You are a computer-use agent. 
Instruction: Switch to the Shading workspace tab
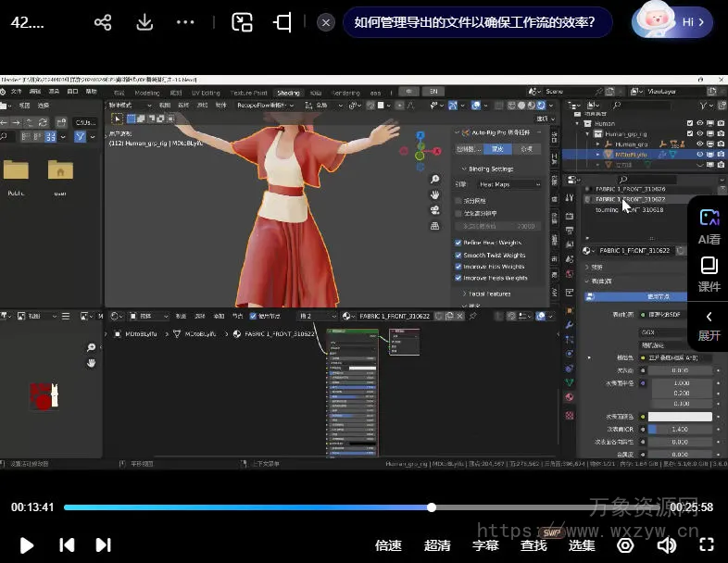click(x=288, y=93)
